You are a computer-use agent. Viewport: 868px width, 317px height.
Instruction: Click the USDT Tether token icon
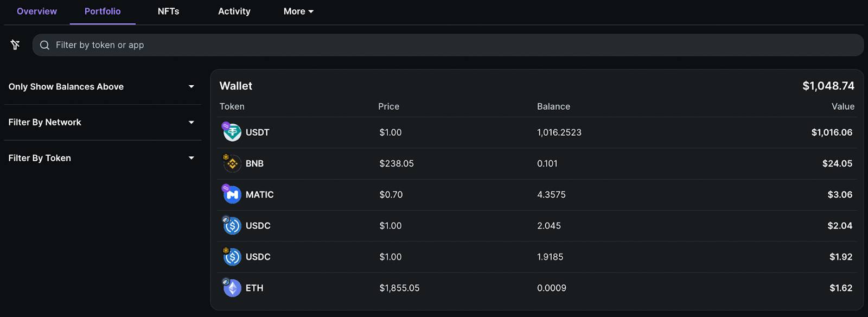pos(232,132)
